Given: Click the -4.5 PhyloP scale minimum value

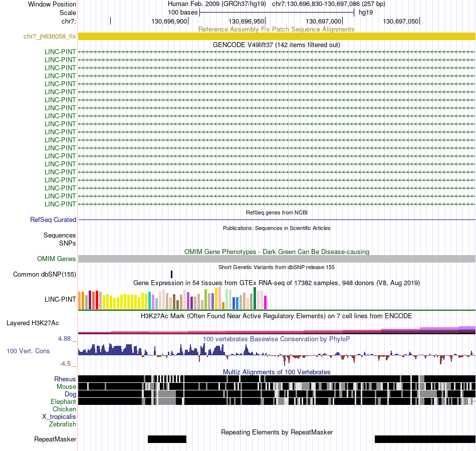Looking at the screenshot, I should [x=65, y=363].
